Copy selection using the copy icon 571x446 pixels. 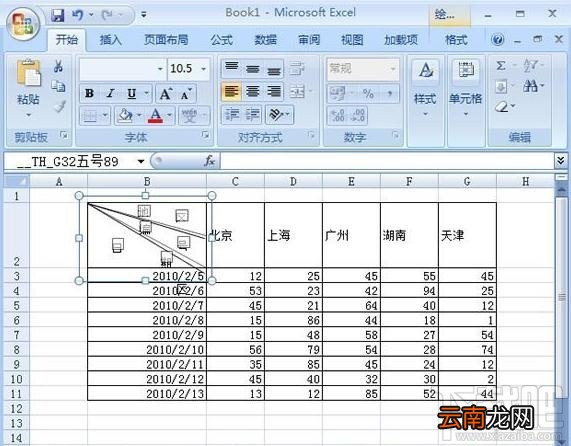[x=58, y=86]
